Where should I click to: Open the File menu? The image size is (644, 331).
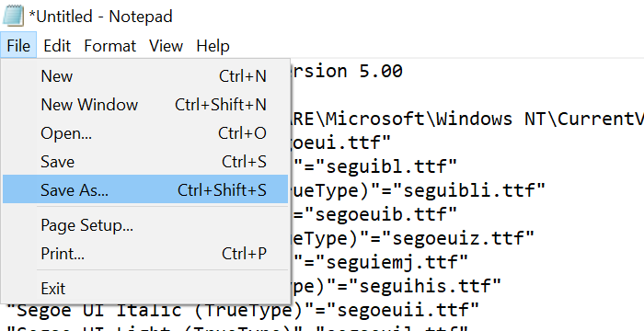coord(18,46)
